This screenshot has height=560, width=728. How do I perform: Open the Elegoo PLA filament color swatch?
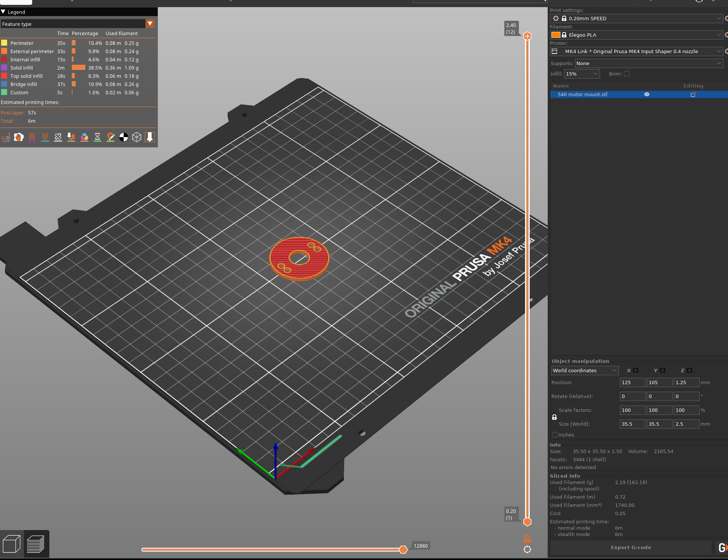(x=556, y=34)
